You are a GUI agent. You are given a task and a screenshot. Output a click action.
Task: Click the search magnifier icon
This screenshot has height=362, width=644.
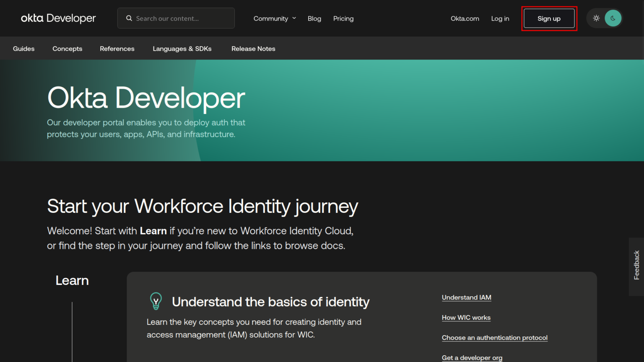[129, 18]
